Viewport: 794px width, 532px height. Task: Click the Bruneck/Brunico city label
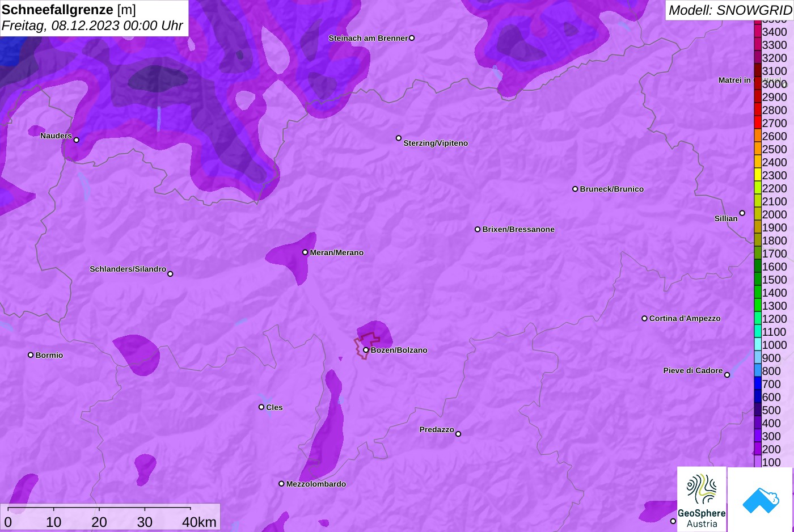(612, 189)
